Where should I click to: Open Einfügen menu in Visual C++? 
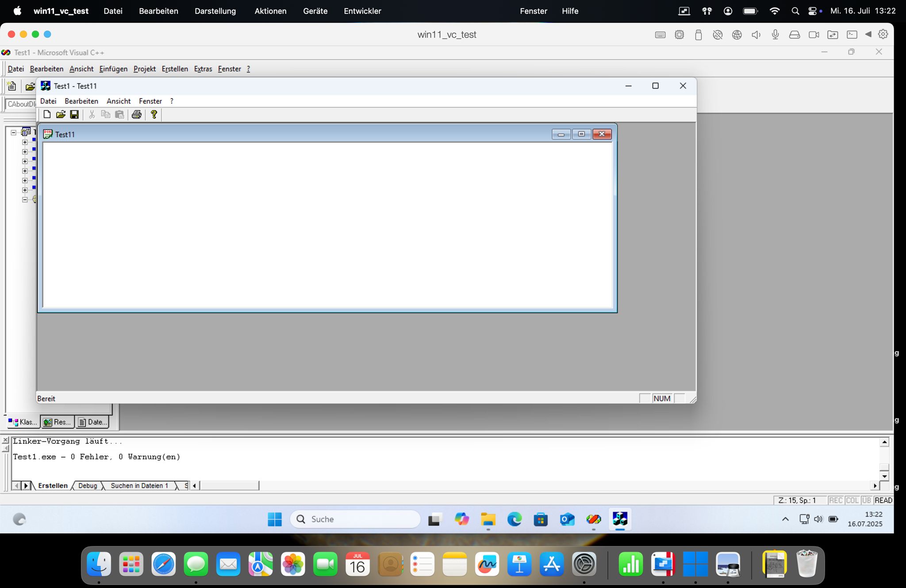coord(113,69)
